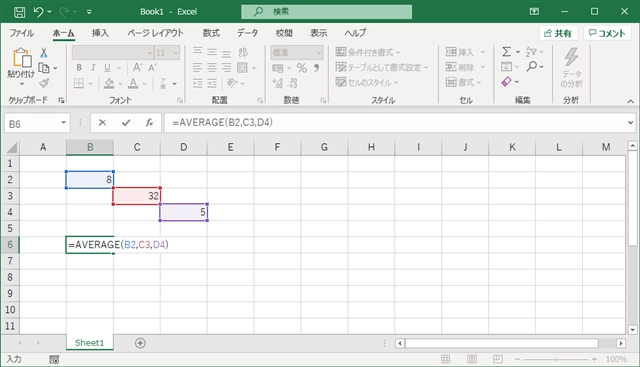Screen dimensions: 640x367
Task: Click the Format Painter brush icon
Action: (44, 83)
